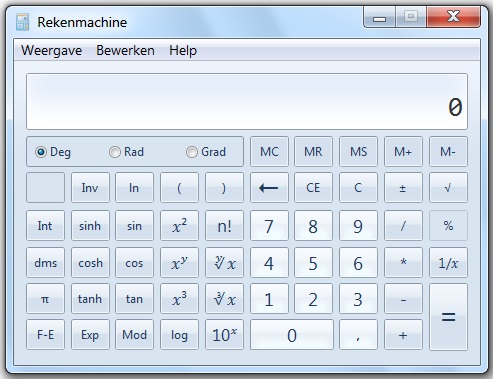493x379 pixels.
Task: Click the x squared button
Action: (179, 226)
